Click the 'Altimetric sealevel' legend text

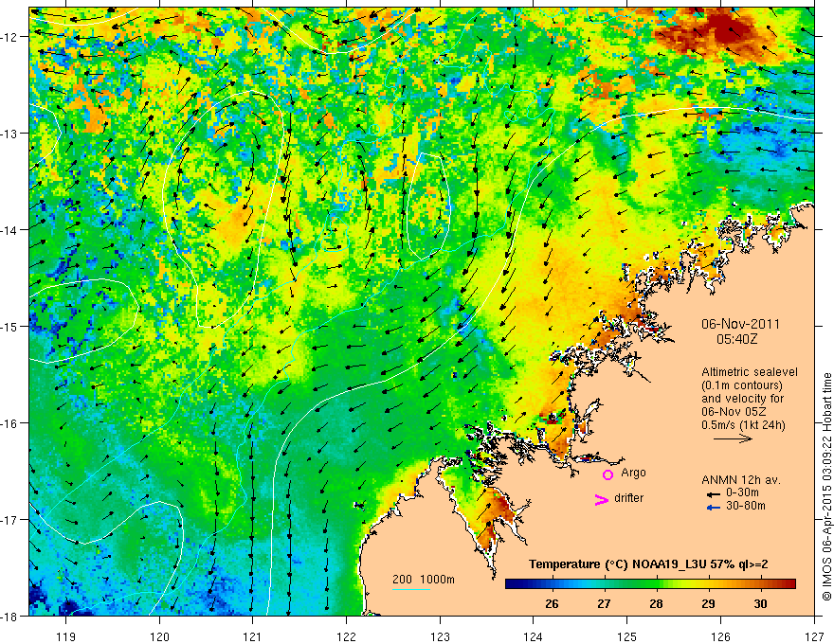click(x=750, y=372)
